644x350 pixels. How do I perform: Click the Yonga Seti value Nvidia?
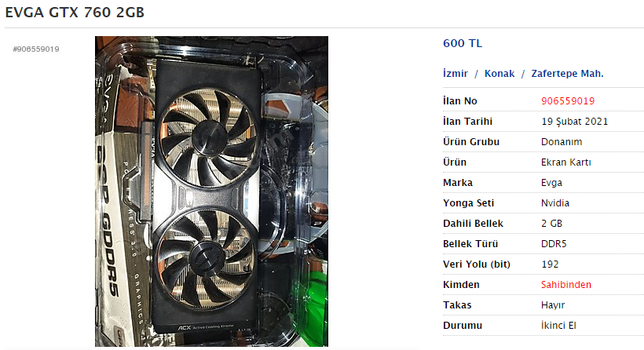(x=555, y=202)
